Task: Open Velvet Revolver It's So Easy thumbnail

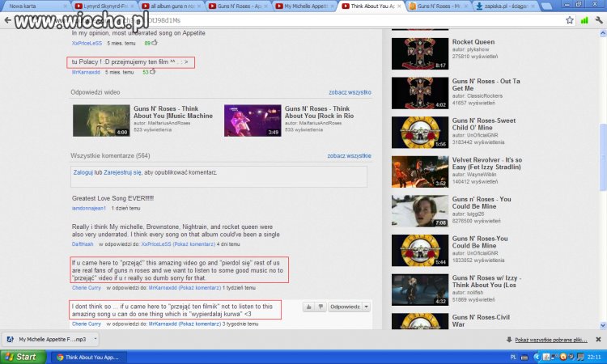Action: click(420, 171)
